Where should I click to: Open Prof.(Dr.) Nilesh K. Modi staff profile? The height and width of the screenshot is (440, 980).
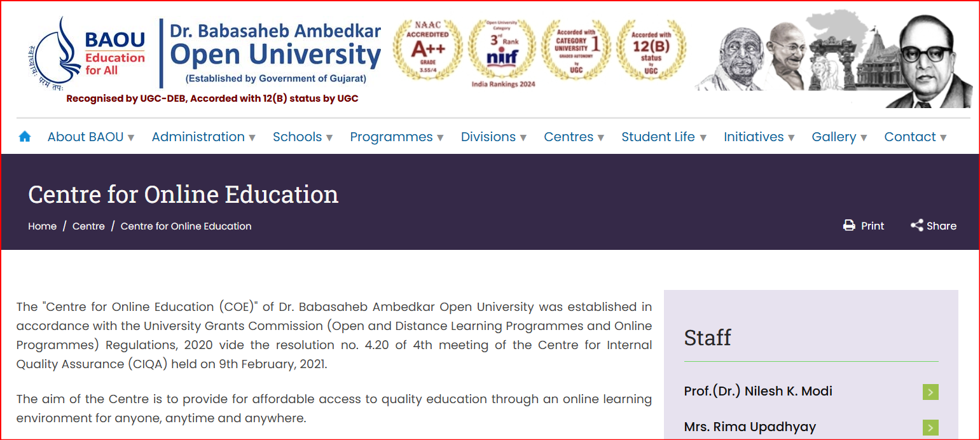coord(758,391)
